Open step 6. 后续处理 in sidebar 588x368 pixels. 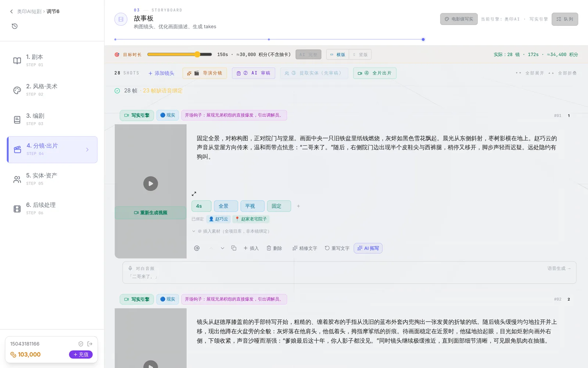click(52, 208)
